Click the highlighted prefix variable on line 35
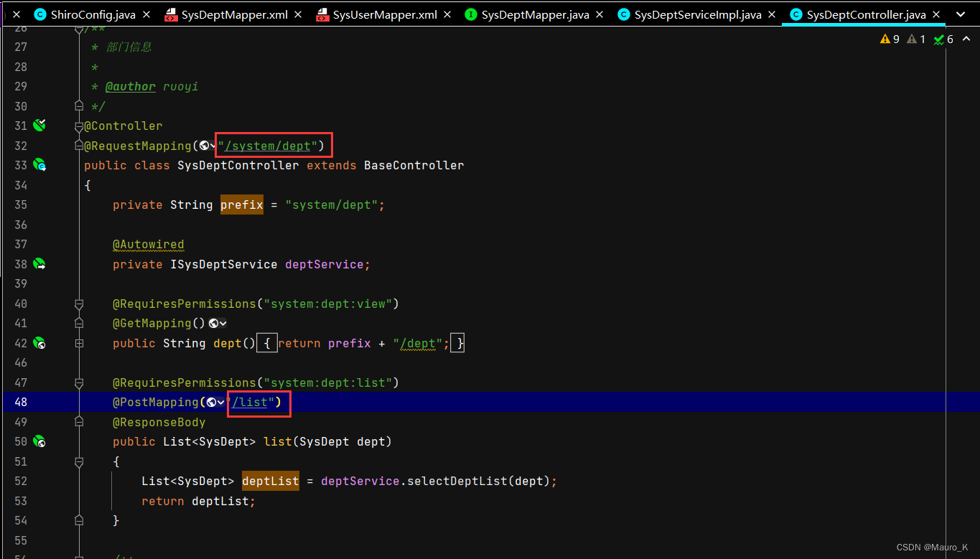The image size is (980, 559). tap(242, 205)
